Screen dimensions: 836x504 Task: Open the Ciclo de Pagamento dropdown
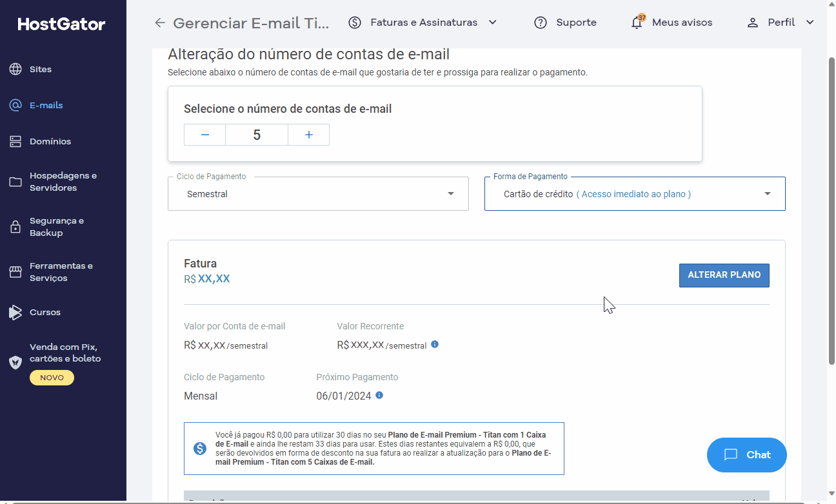(318, 193)
